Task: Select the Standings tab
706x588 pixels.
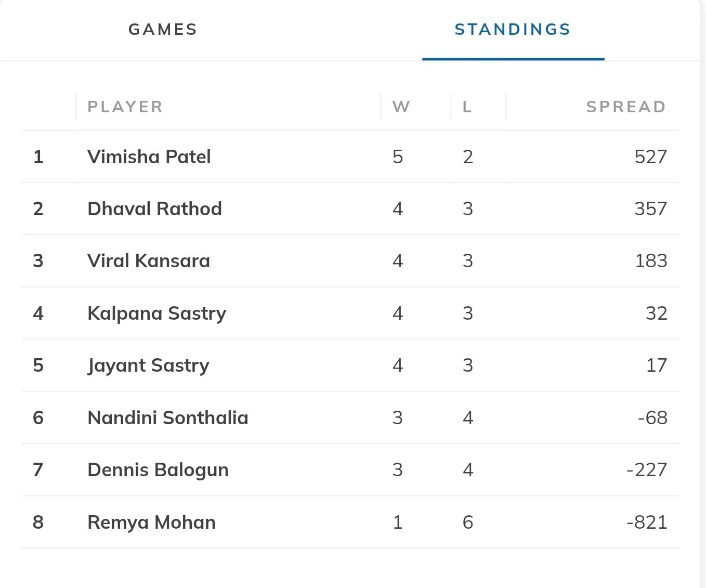Action: click(513, 30)
